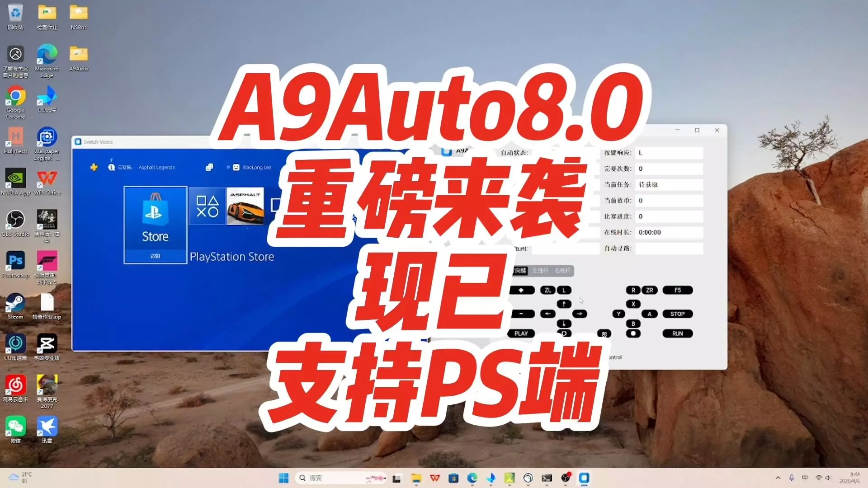Viewport: 868px width, 488px height.
Task: Open the notifications info icon in PS menu
Action: click(x=111, y=167)
